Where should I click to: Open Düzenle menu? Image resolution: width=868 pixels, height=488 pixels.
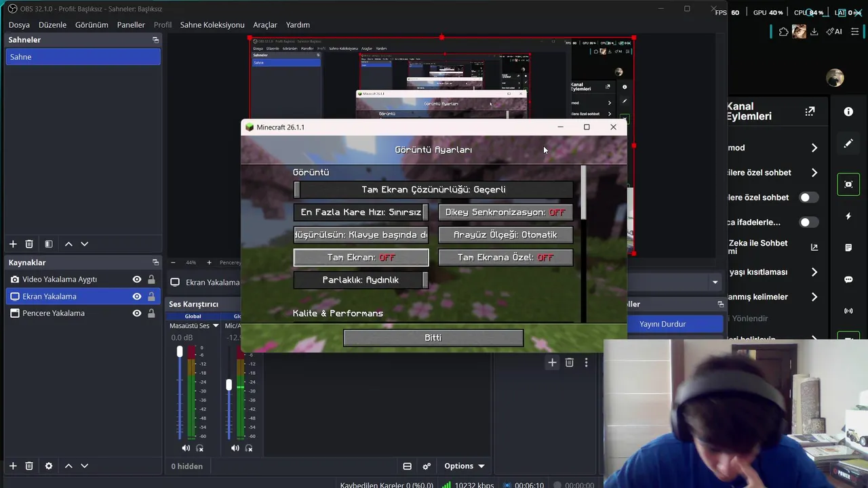52,24
